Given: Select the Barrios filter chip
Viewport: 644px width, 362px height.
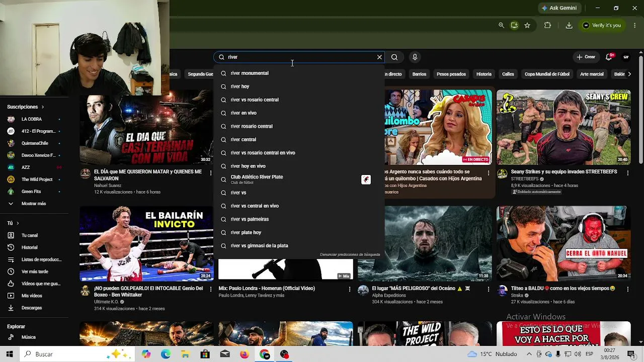Looking at the screenshot, I should coord(419,74).
